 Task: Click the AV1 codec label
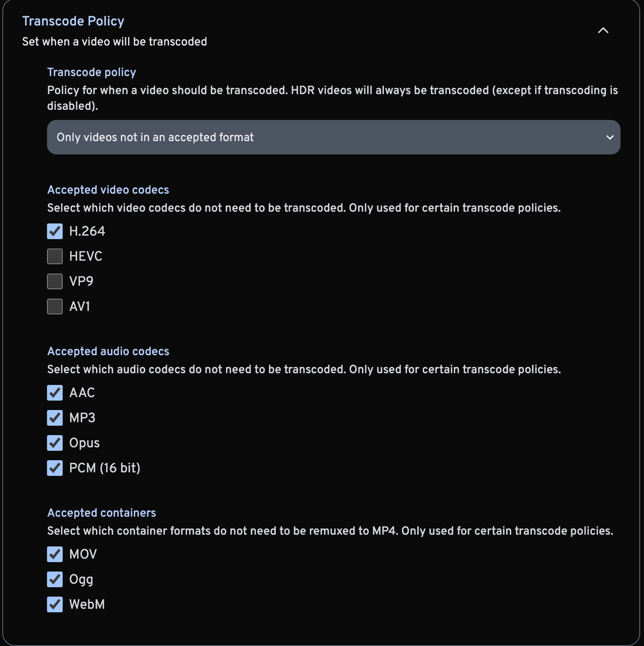[x=80, y=307]
